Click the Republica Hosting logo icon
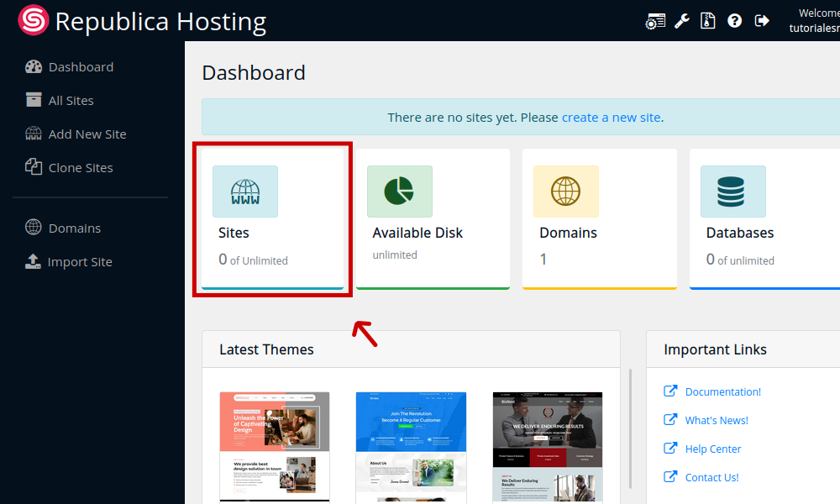The image size is (840, 504). (34, 20)
